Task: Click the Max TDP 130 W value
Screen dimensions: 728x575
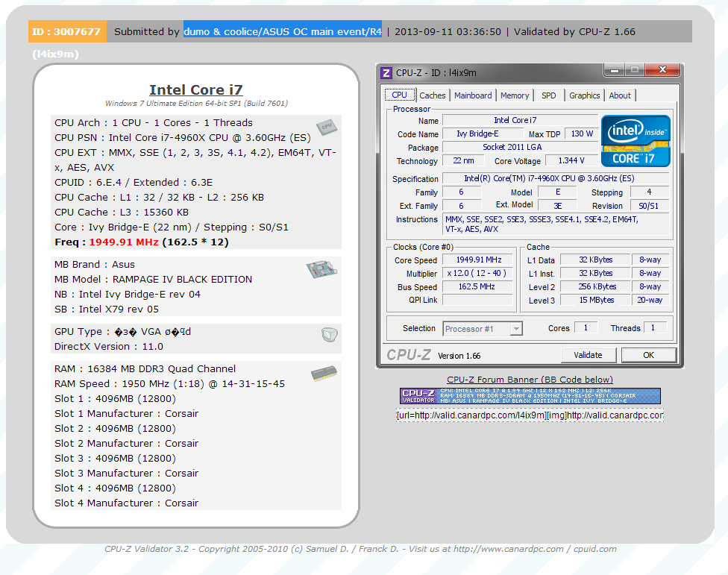Action: [x=582, y=133]
